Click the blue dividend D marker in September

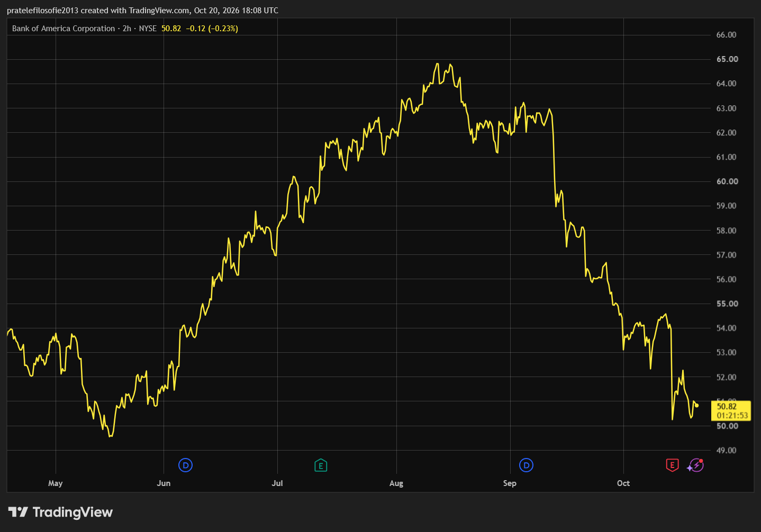[x=526, y=465]
